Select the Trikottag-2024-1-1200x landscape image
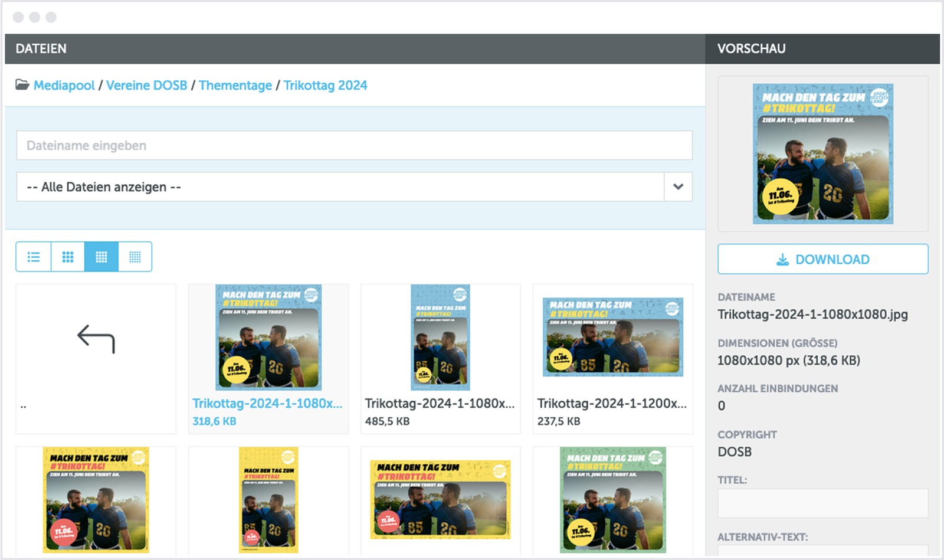This screenshot has height=560, width=944. (x=612, y=337)
